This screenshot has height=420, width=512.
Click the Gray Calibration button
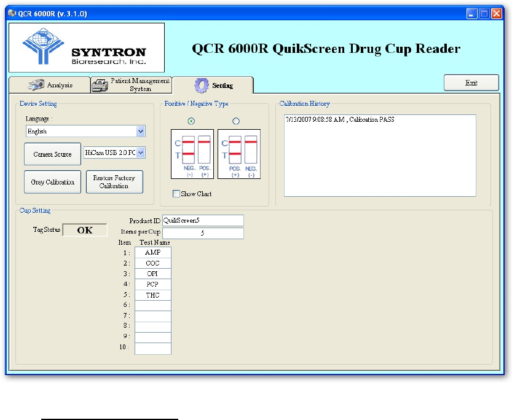point(53,182)
